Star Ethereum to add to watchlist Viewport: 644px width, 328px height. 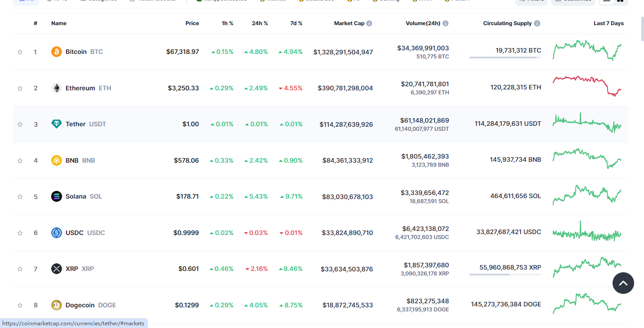pyautogui.click(x=20, y=89)
